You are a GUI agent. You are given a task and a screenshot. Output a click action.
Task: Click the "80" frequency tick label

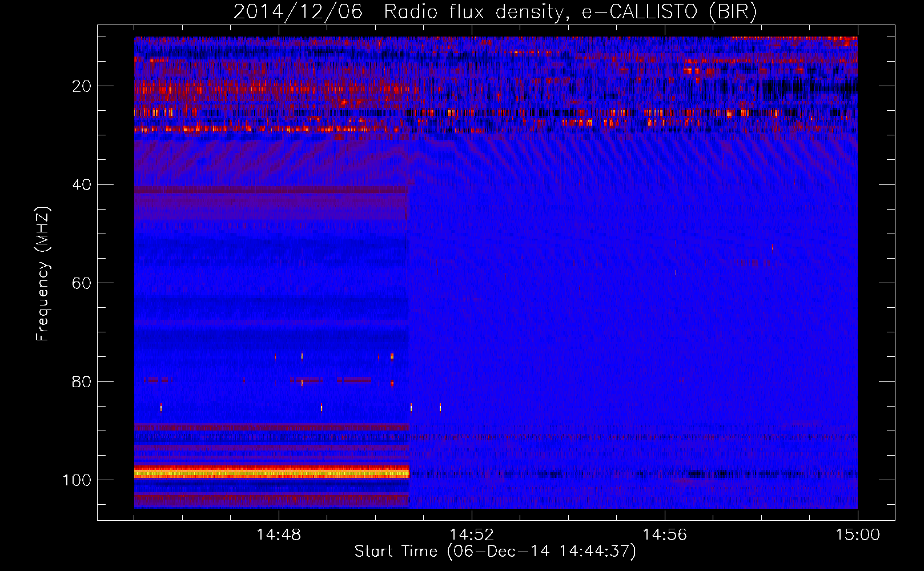pos(82,382)
